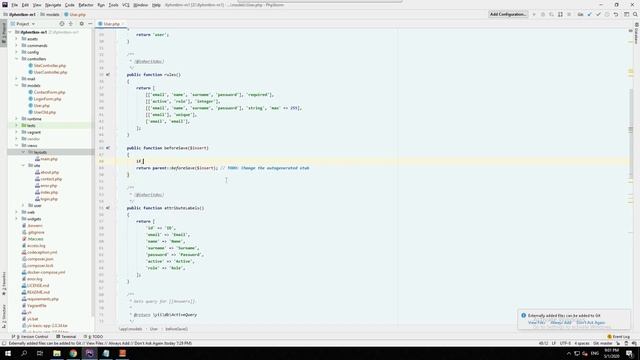This screenshot has height=360, width=640.
Task: Open about.php in site views
Action: 47,172
